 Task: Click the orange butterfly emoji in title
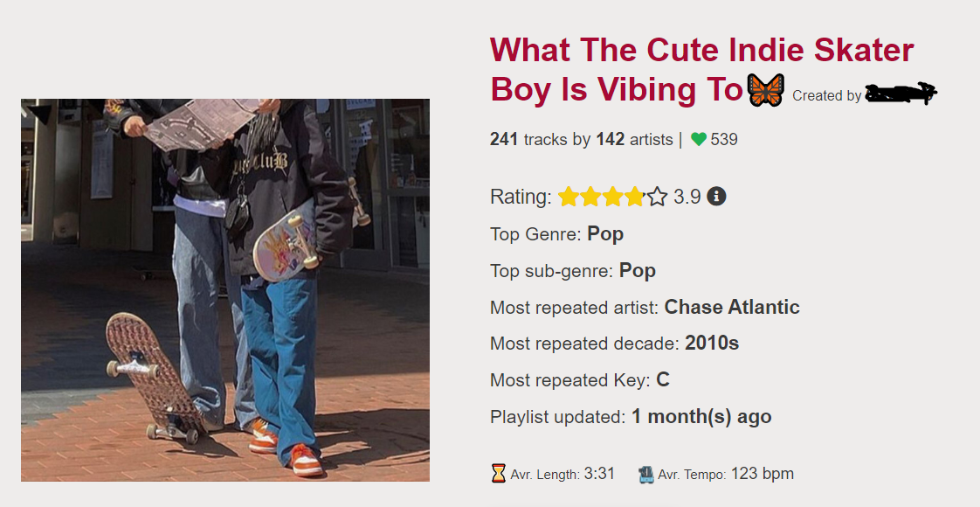point(766,90)
